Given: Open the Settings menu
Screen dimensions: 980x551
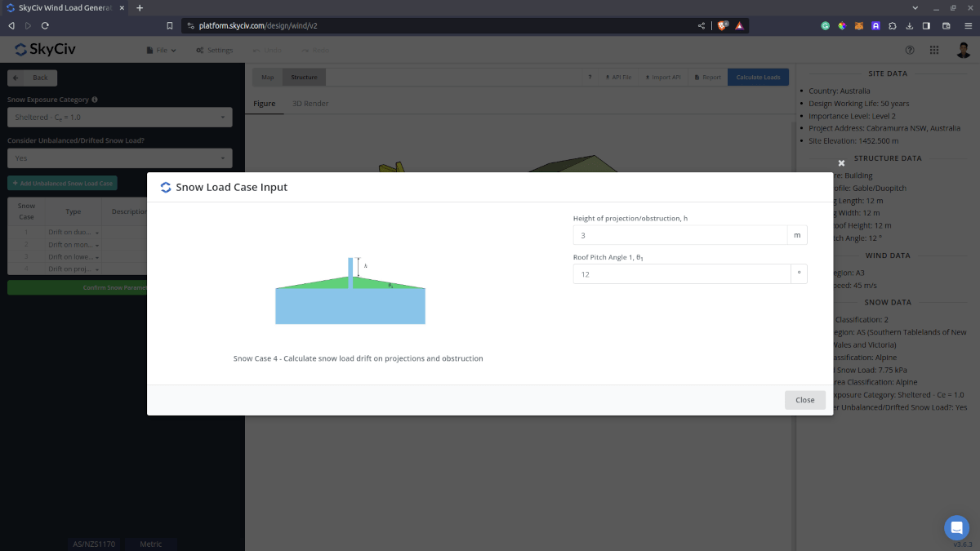Looking at the screenshot, I should [x=215, y=51].
